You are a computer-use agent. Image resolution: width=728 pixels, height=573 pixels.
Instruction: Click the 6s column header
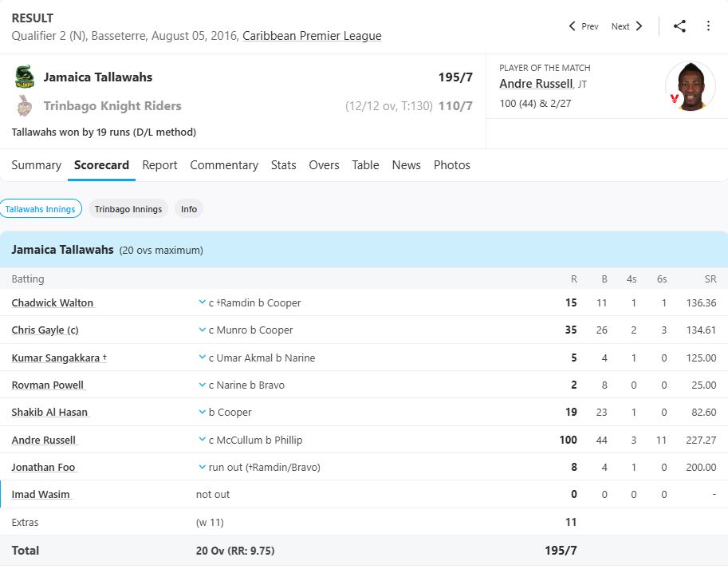(662, 279)
